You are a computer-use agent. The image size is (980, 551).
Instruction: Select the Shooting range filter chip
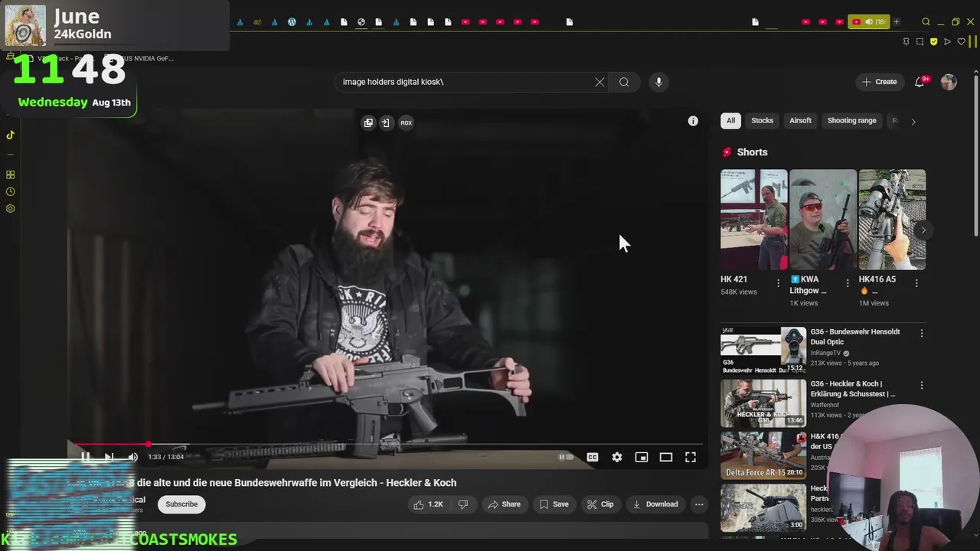pos(851,121)
